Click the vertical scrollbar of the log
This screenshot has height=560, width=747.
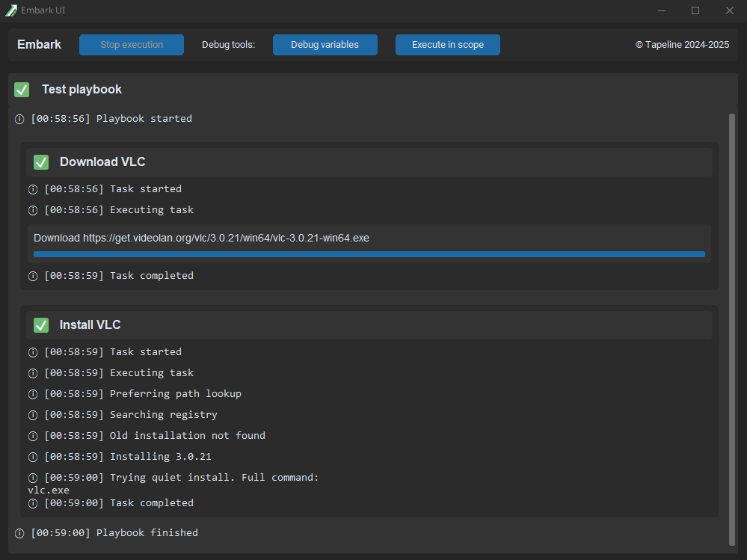pos(732,329)
